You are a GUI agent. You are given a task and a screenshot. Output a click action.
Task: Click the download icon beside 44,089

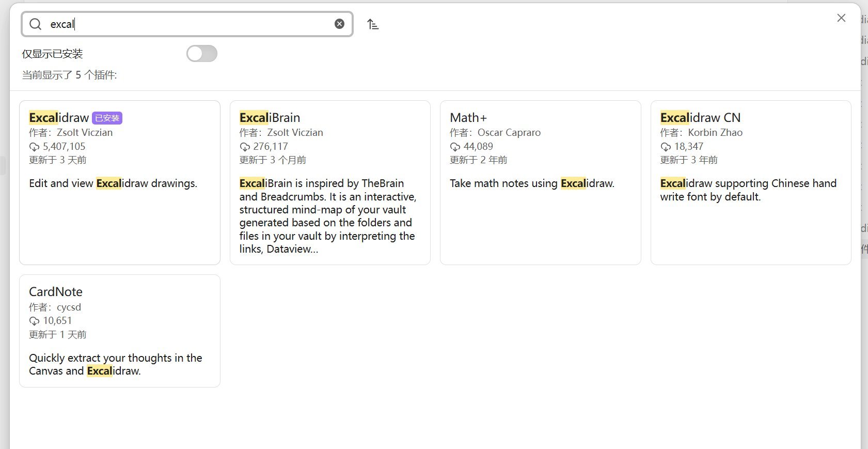[455, 147]
